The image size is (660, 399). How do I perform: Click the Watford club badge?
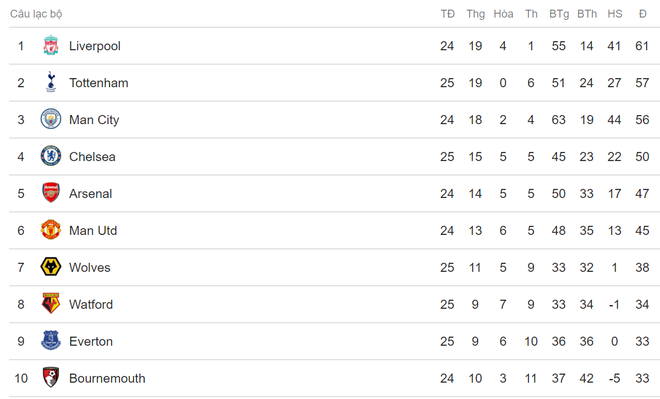51,303
